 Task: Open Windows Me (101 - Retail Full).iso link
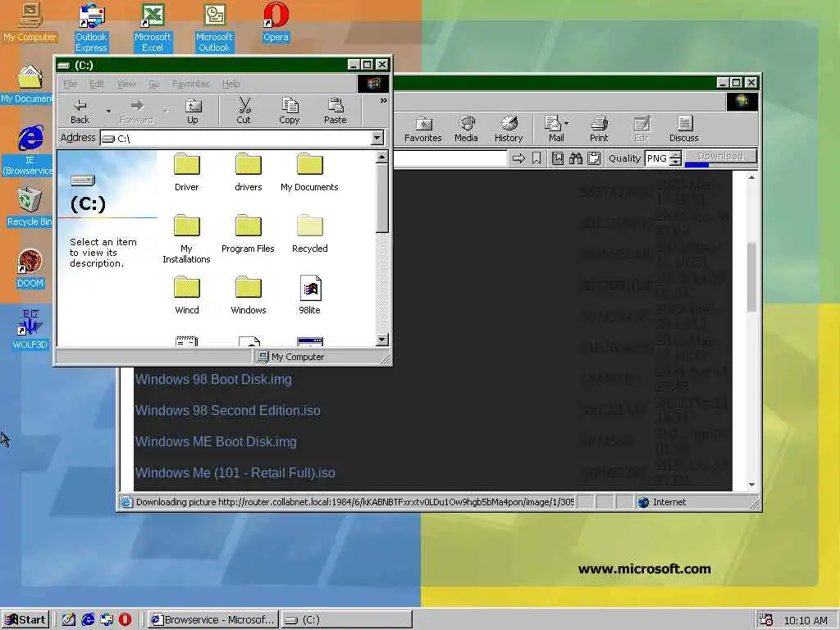coord(235,472)
